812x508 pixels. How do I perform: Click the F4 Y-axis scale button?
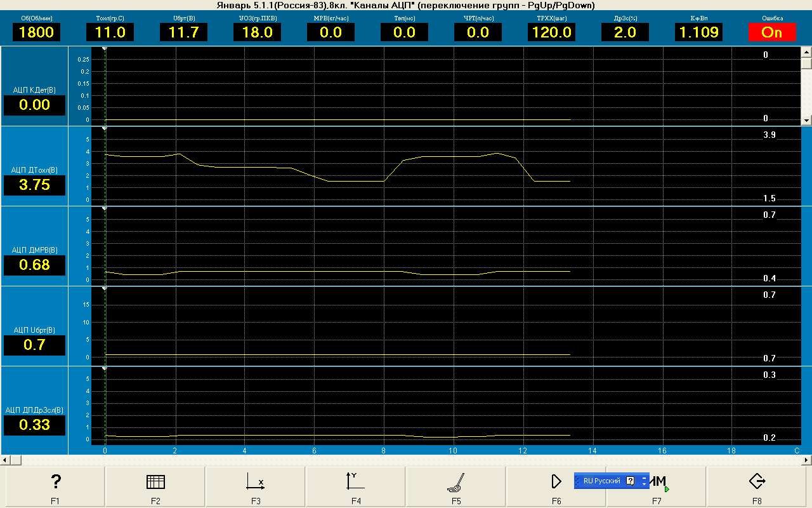pos(356,488)
